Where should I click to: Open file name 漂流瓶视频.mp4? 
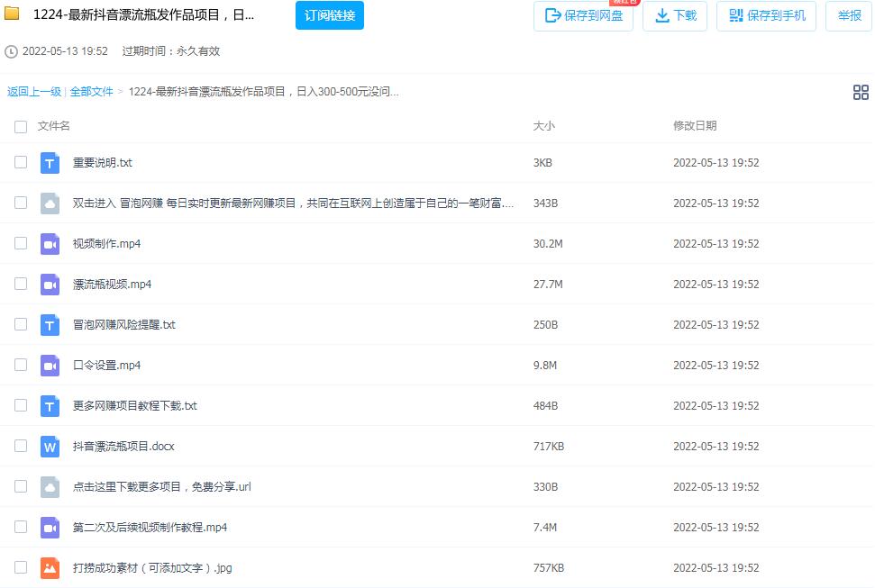click(x=112, y=285)
